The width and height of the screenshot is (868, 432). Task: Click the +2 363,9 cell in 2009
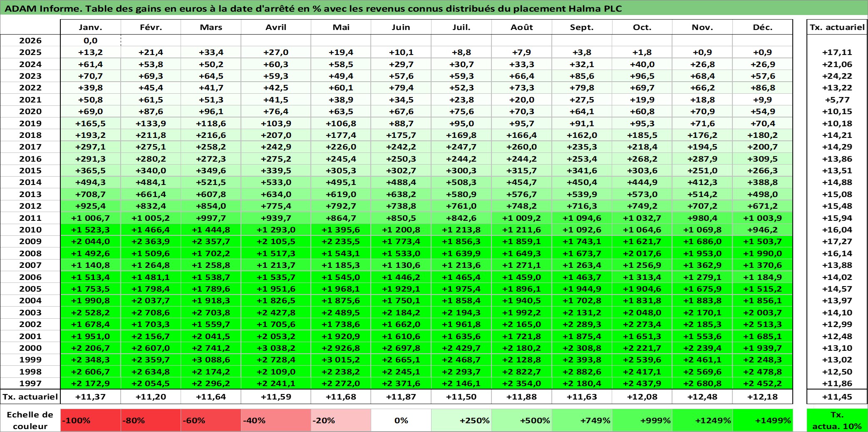tap(151, 241)
